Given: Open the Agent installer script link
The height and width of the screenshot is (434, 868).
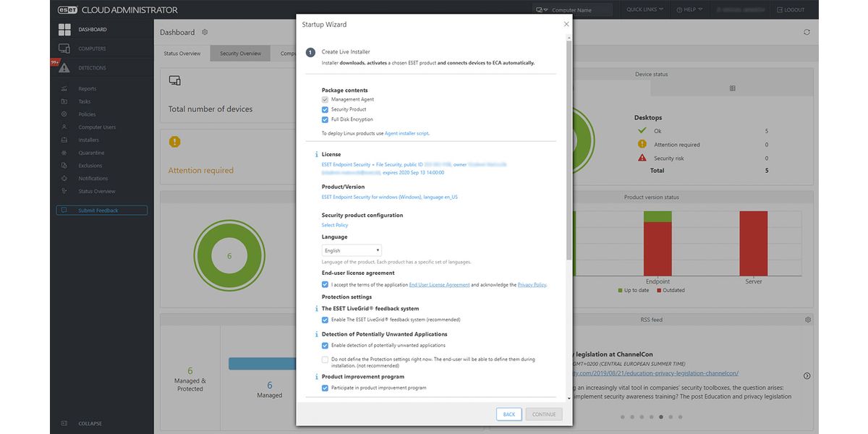Looking at the screenshot, I should pos(407,134).
